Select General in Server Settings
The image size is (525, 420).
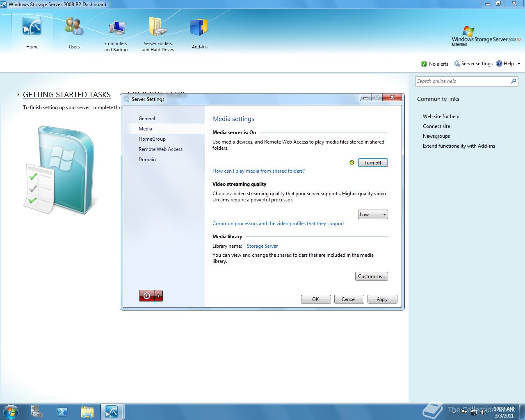[x=147, y=119]
